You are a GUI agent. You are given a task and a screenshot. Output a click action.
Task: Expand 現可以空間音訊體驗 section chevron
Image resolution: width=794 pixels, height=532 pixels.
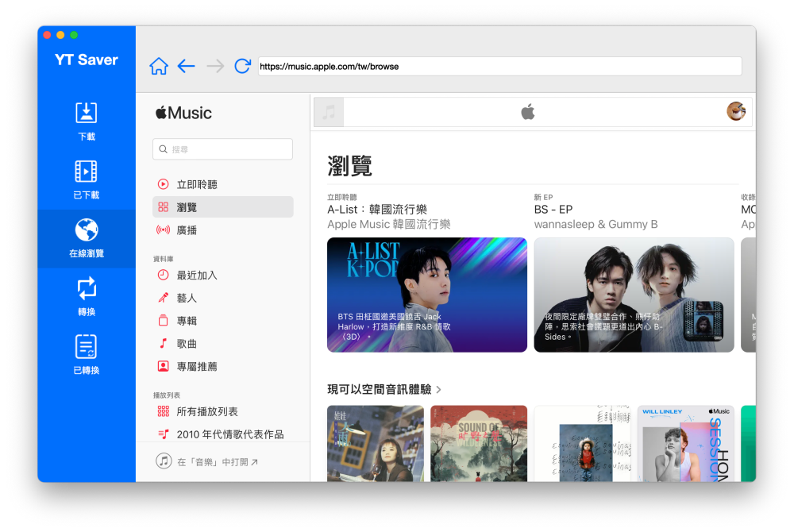pyautogui.click(x=438, y=389)
